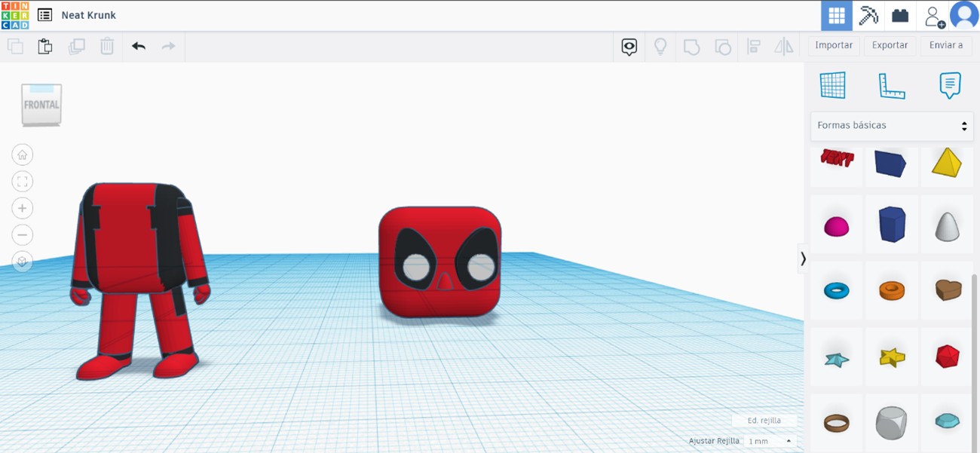The image size is (980, 453).
Task: Click the fit all in view button
Action: [23, 182]
